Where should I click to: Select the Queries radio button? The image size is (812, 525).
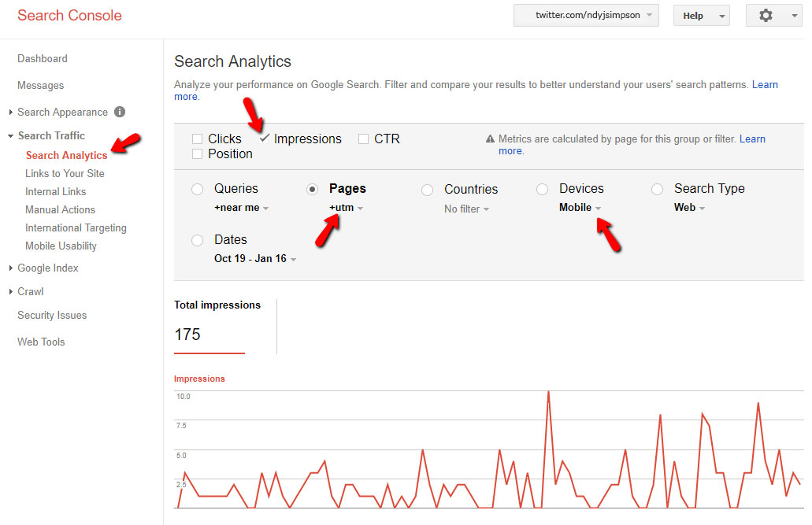point(198,189)
